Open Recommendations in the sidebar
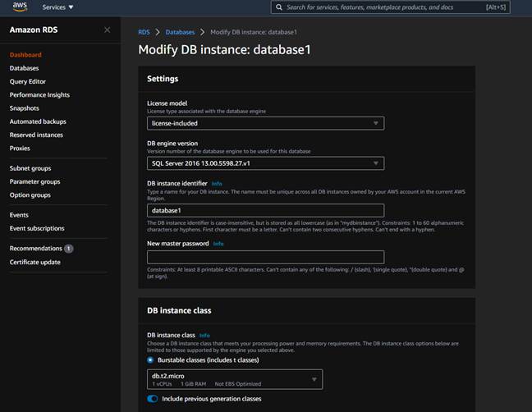532x412 pixels. [36, 249]
